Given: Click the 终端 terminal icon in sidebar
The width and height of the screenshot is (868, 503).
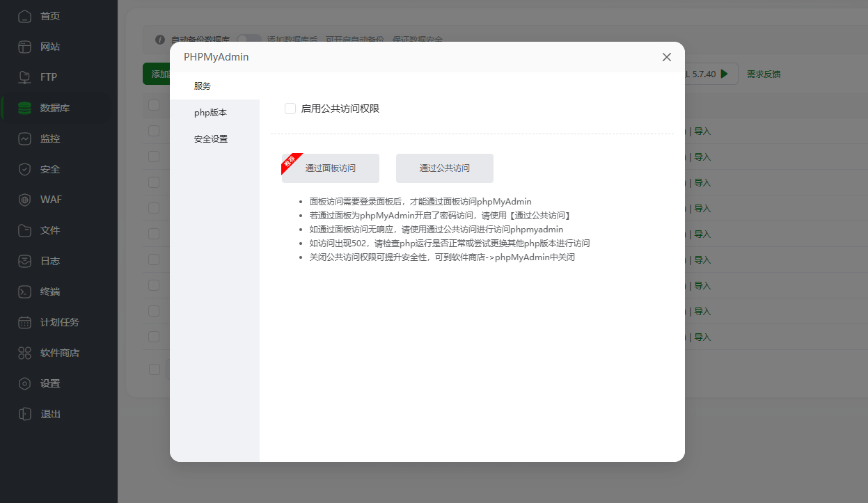Looking at the screenshot, I should click(x=25, y=292).
